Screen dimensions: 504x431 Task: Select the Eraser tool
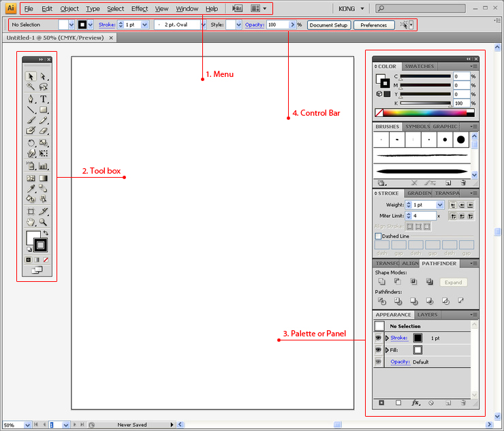[44, 131]
